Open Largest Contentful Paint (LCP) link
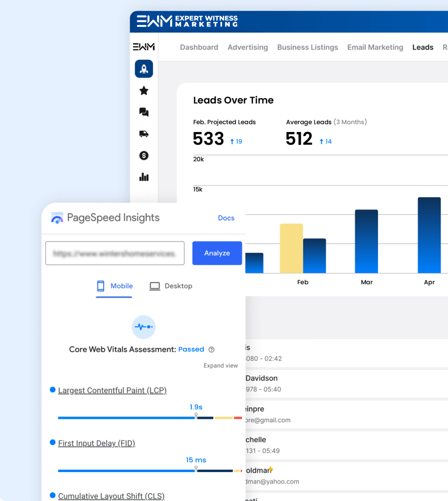 [x=112, y=390]
